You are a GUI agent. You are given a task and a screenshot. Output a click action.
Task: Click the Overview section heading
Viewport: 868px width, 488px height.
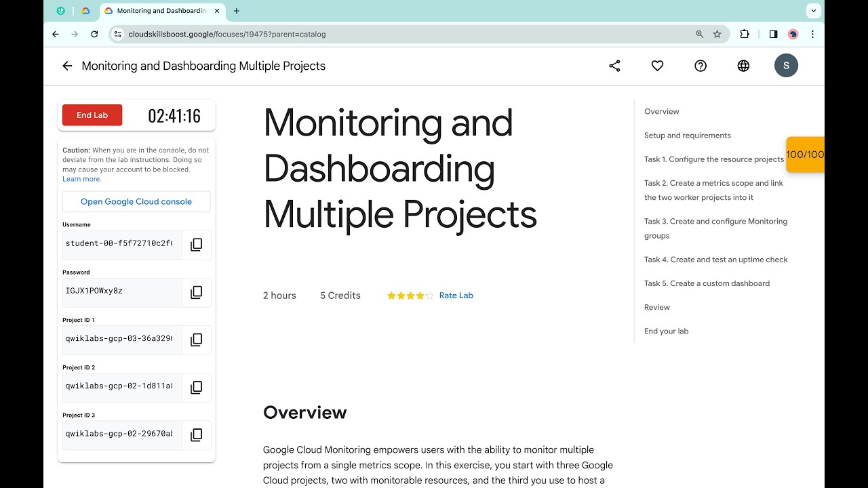305,413
